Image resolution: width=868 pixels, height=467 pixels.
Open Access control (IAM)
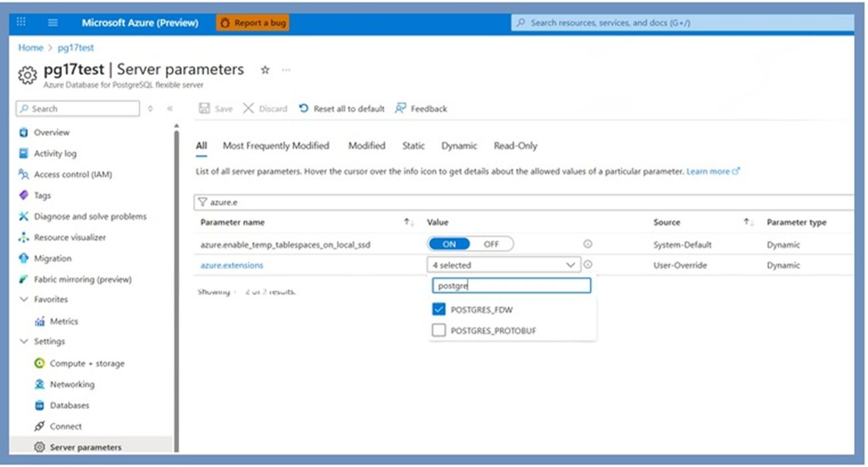pos(73,174)
